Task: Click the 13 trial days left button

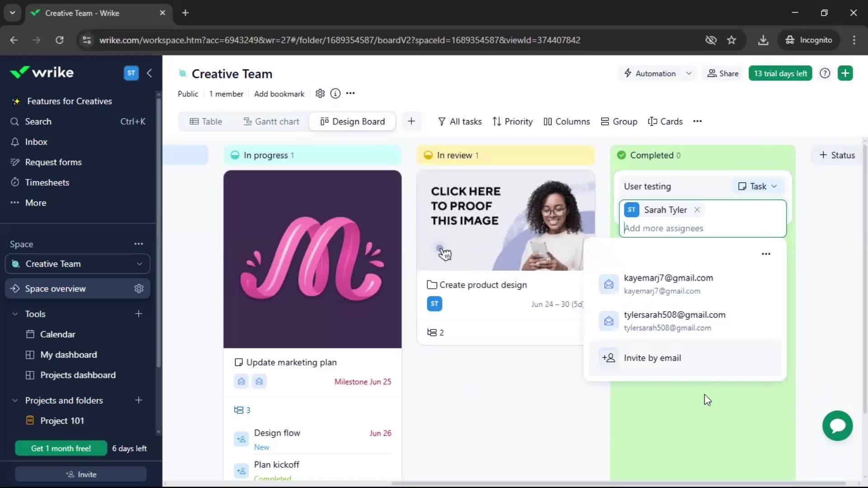Action: point(780,73)
